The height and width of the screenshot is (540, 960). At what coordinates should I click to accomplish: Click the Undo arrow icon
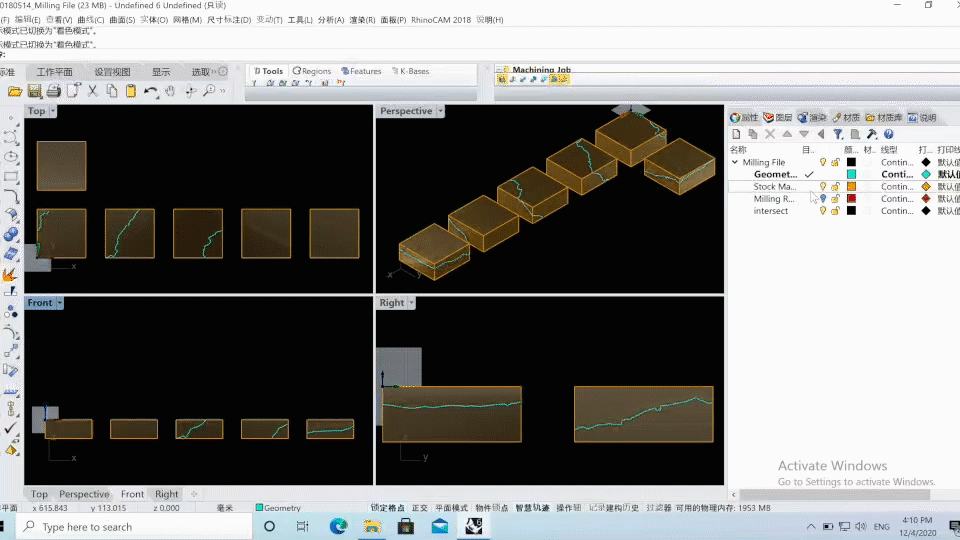click(151, 91)
